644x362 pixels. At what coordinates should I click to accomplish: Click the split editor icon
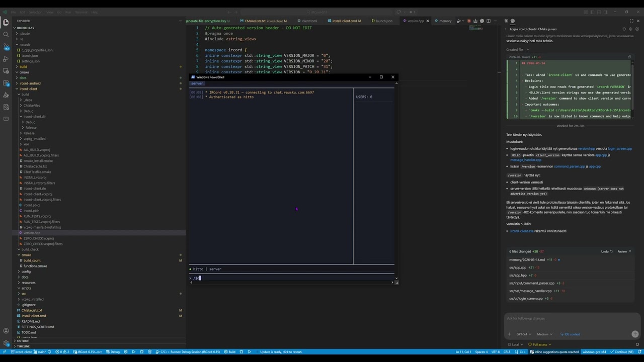tap(488, 21)
